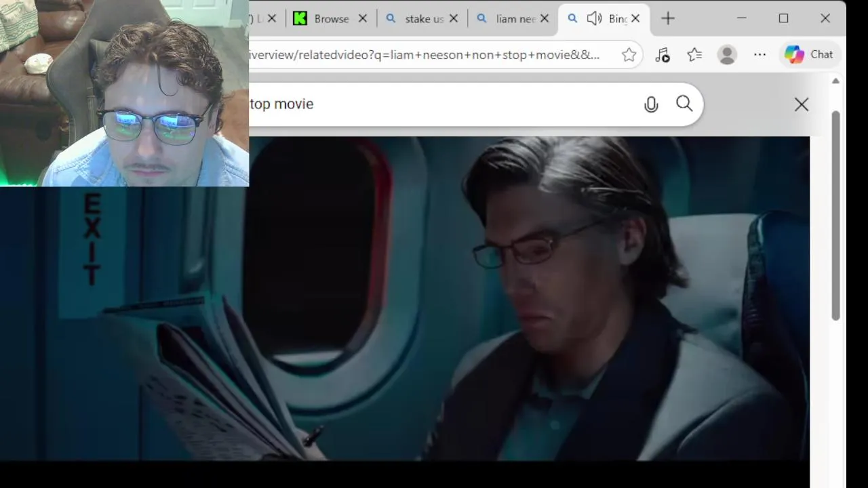Viewport: 868px width, 488px height.
Task: Close the active Bing tab
Action: pos(635,19)
